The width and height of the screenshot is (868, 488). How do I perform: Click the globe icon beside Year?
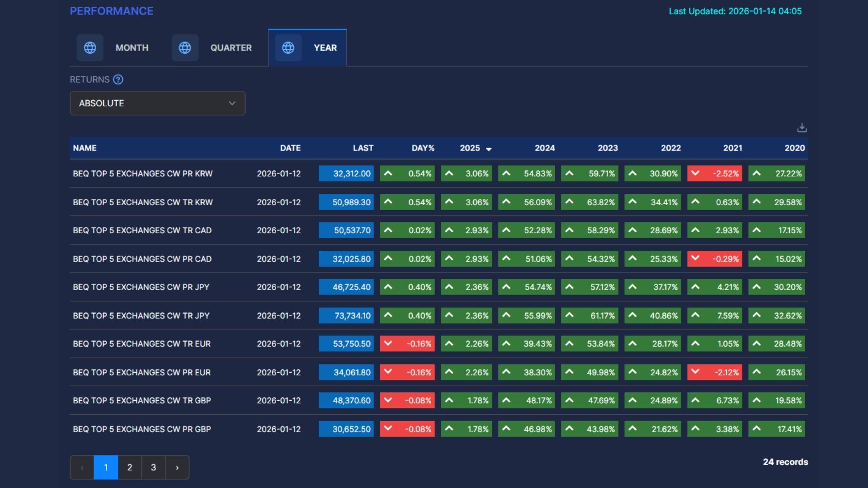point(288,47)
